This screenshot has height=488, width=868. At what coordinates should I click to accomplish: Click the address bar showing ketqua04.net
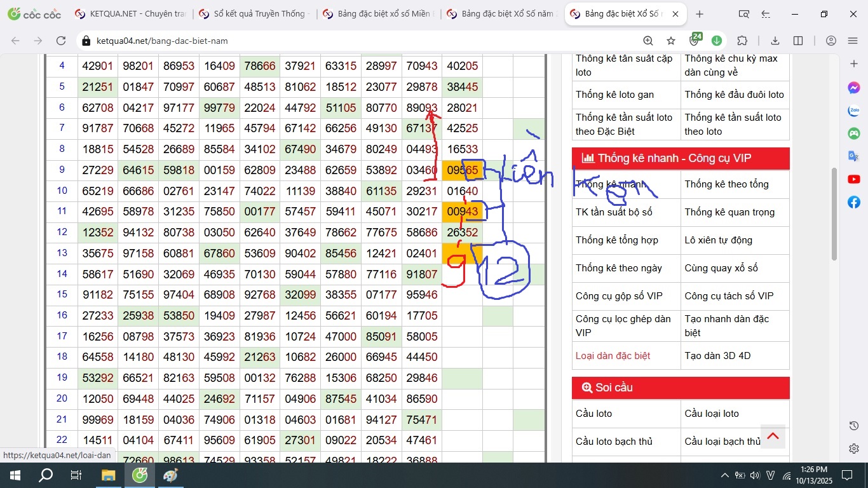tap(356, 41)
